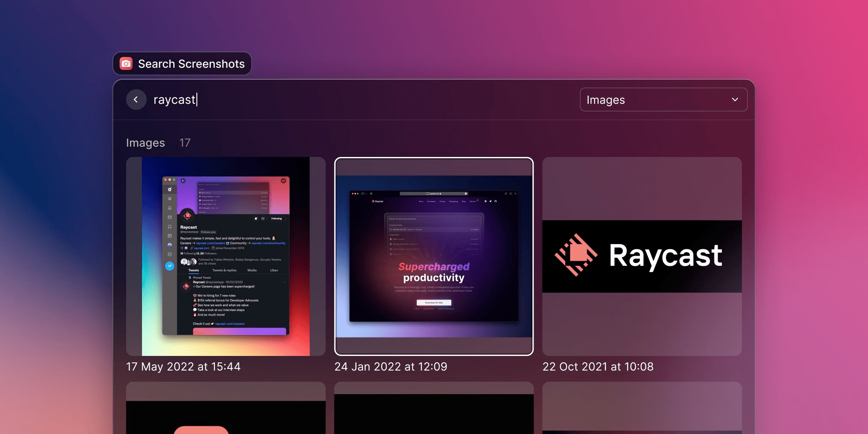Select the second-row middle black thumbnail

tap(434, 408)
